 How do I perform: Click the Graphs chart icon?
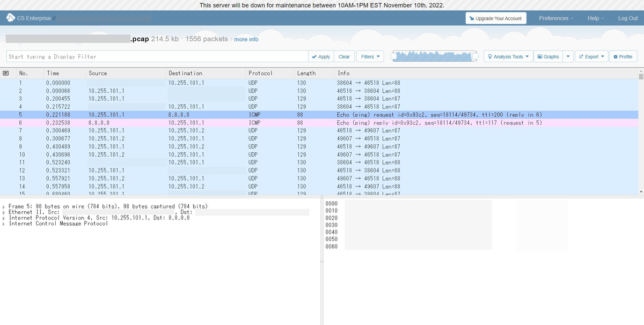click(x=540, y=56)
